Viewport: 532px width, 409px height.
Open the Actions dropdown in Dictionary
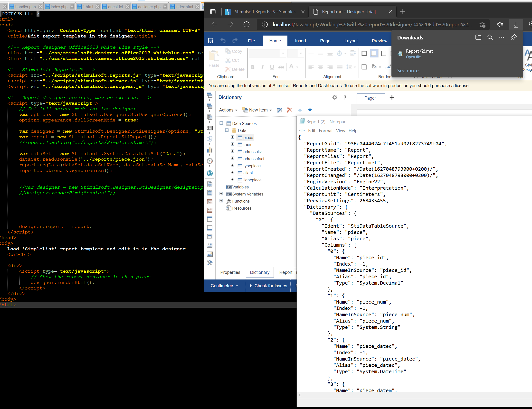(x=228, y=110)
